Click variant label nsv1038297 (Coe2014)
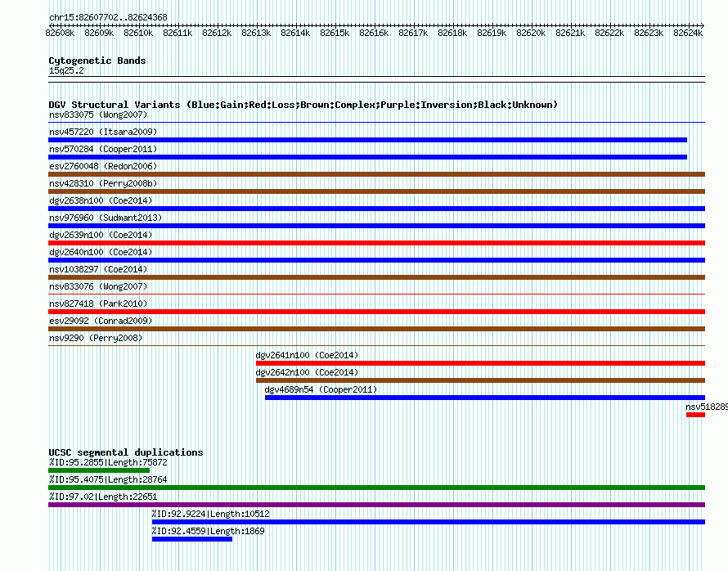Screen dimensions: 728x571 [98, 269]
